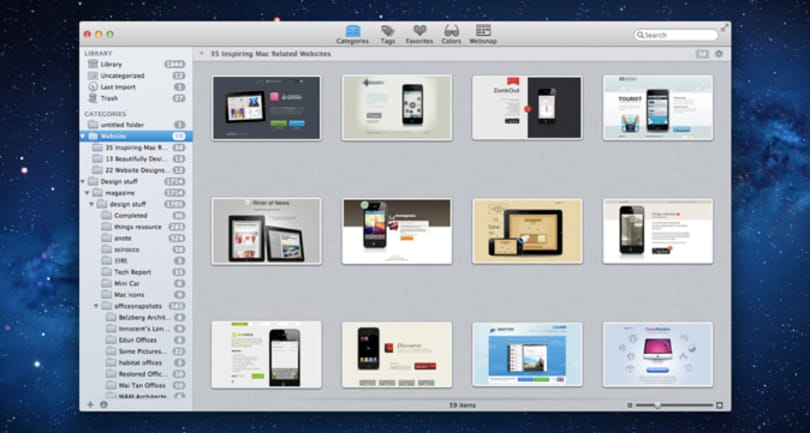This screenshot has height=433, width=810.
Task: Select the Last Import clock icon
Action: click(x=93, y=87)
